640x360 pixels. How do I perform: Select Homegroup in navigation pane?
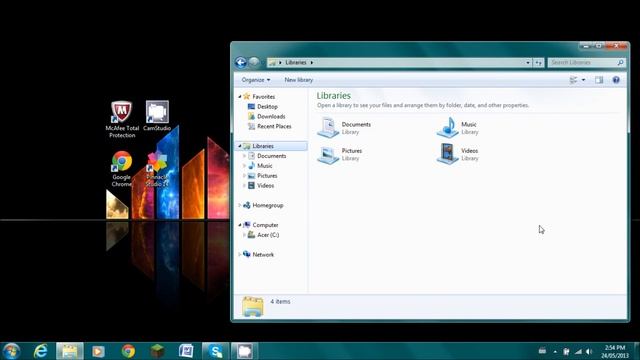268,205
